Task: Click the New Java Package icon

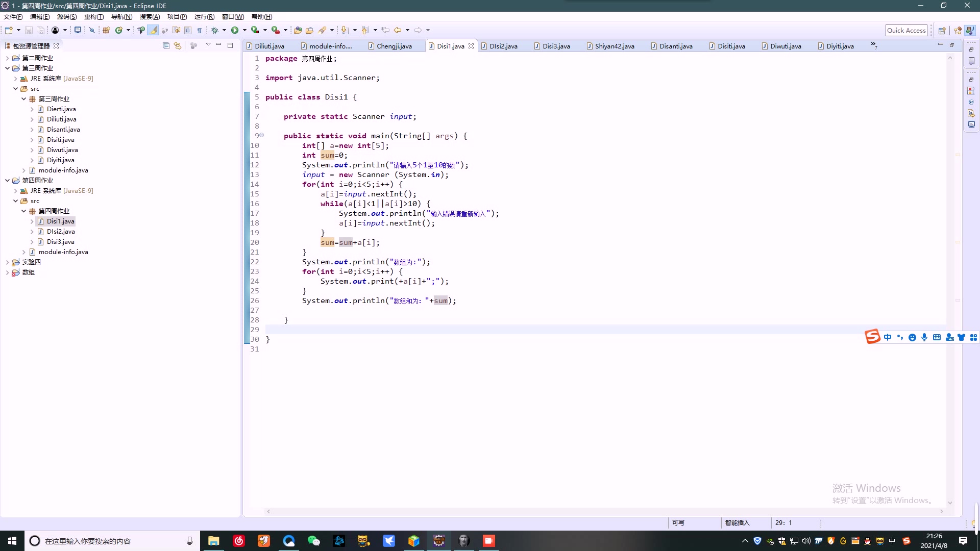Action: coord(106,30)
